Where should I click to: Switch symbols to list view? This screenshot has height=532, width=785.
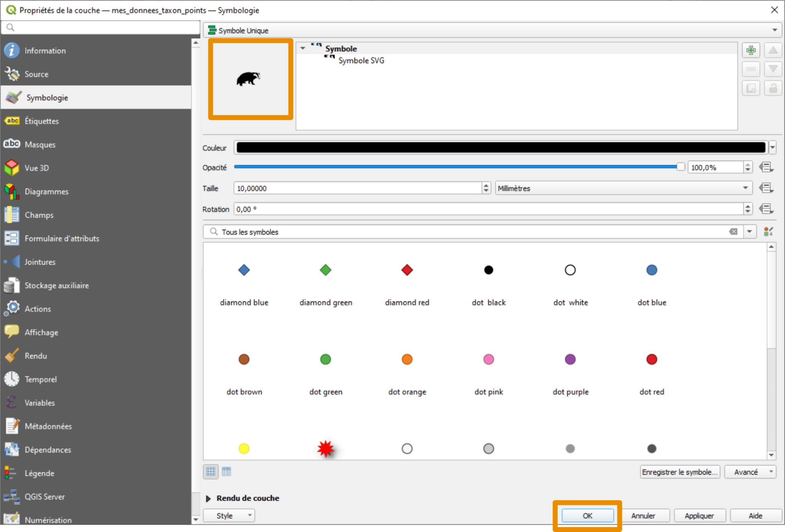(x=226, y=471)
